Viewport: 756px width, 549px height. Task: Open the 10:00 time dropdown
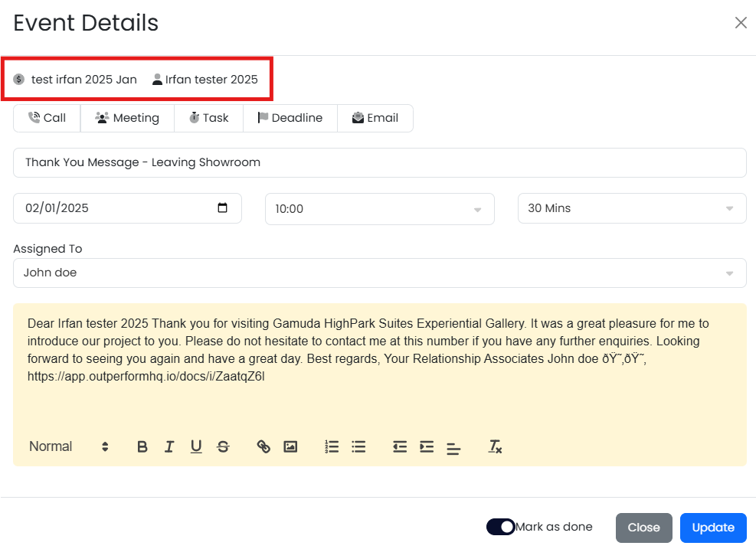click(379, 209)
